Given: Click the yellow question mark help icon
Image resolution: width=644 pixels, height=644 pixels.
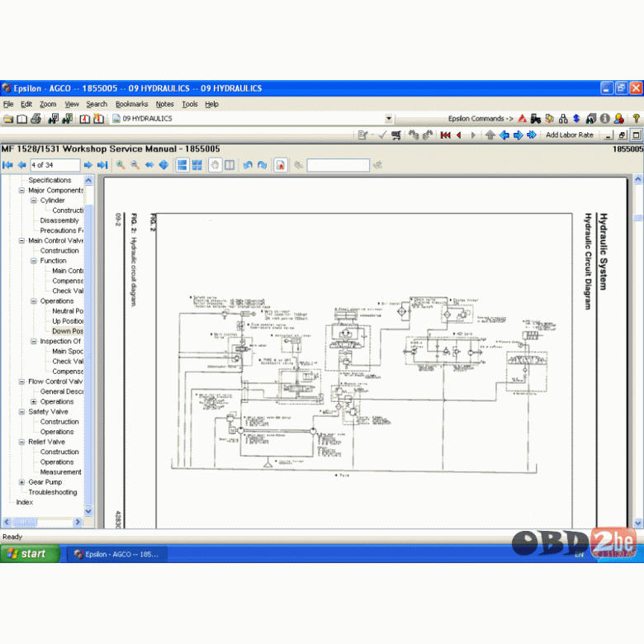Looking at the screenshot, I should tap(637, 119).
